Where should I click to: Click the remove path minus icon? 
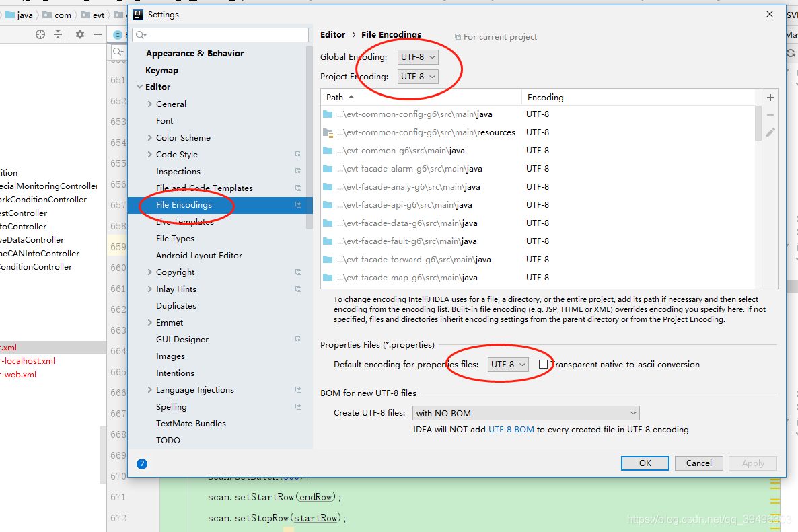pyautogui.click(x=770, y=116)
